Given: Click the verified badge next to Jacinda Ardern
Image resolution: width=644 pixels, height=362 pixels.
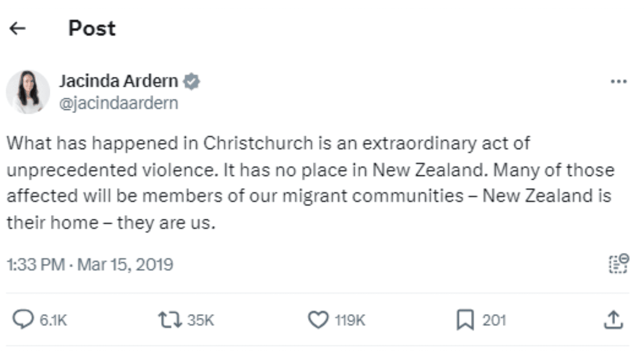Looking at the screenshot, I should [193, 81].
